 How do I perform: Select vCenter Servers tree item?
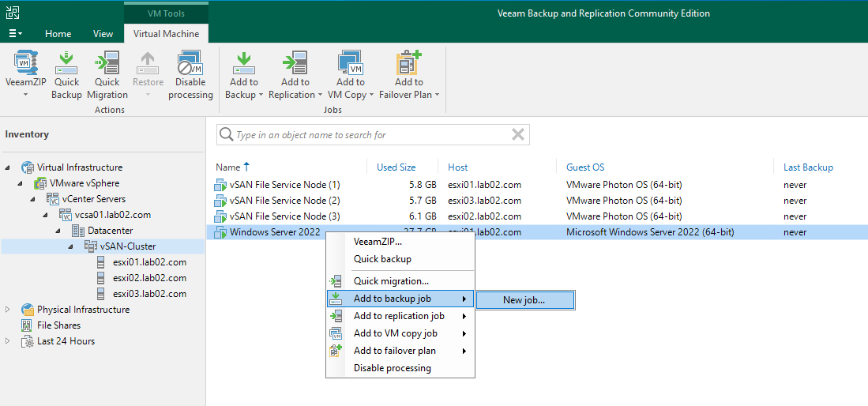pyautogui.click(x=93, y=199)
